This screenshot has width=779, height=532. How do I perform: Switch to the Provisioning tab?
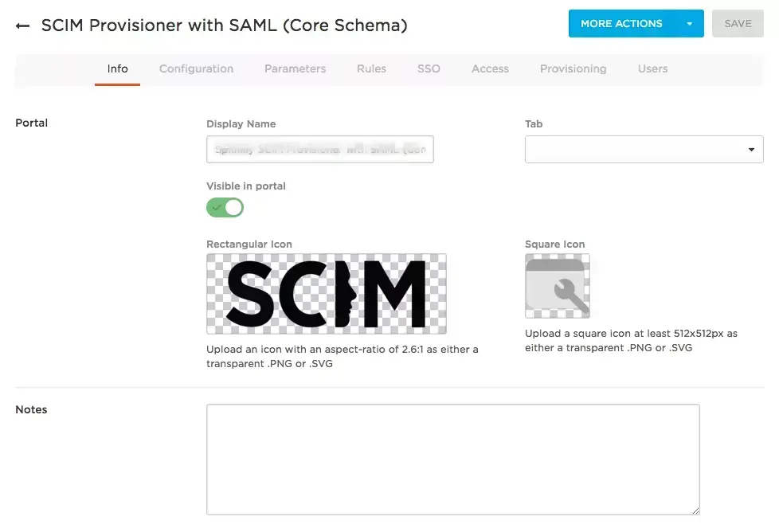coord(573,68)
